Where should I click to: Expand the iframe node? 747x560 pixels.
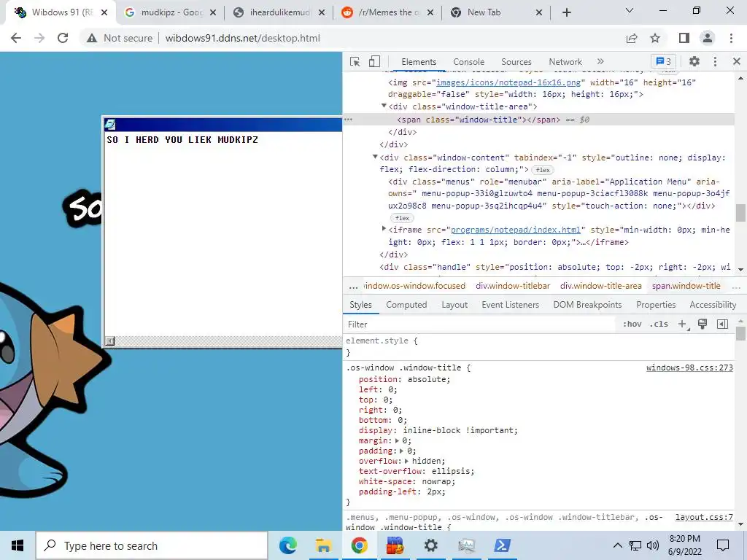(x=384, y=229)
